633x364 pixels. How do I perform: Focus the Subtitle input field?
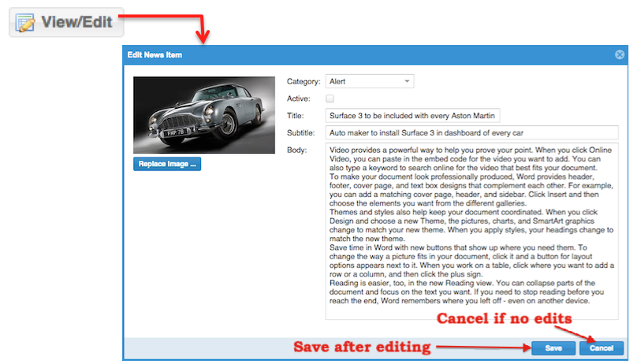coord(471,132)
